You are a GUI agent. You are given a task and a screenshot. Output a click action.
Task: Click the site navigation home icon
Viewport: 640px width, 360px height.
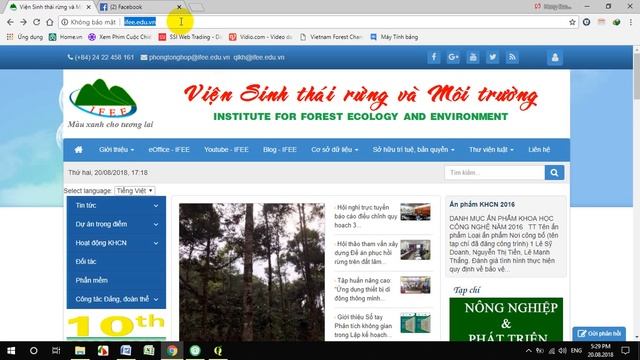pyautogui.click(x=78, y=150)
